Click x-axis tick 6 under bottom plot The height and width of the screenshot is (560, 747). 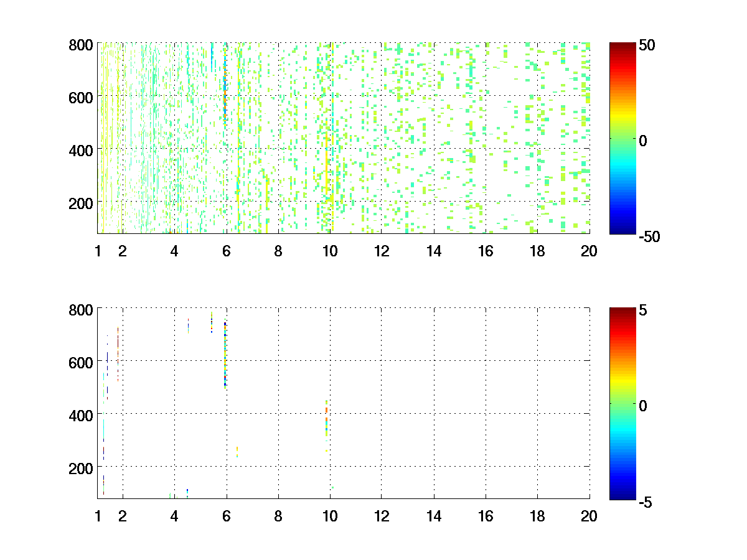[226, 516]
